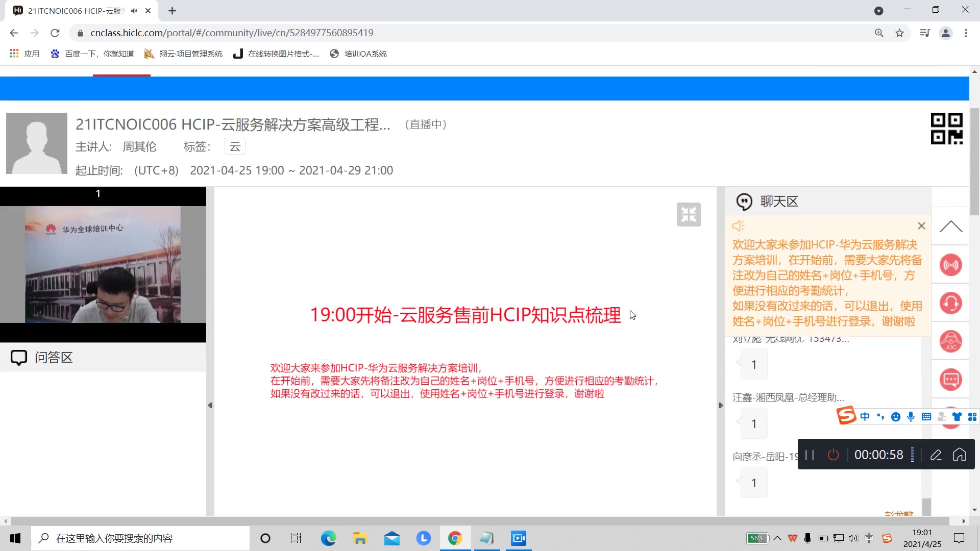Open the recorder home button
The height and width of the screenshot is (551, 980).
[960, 455]
